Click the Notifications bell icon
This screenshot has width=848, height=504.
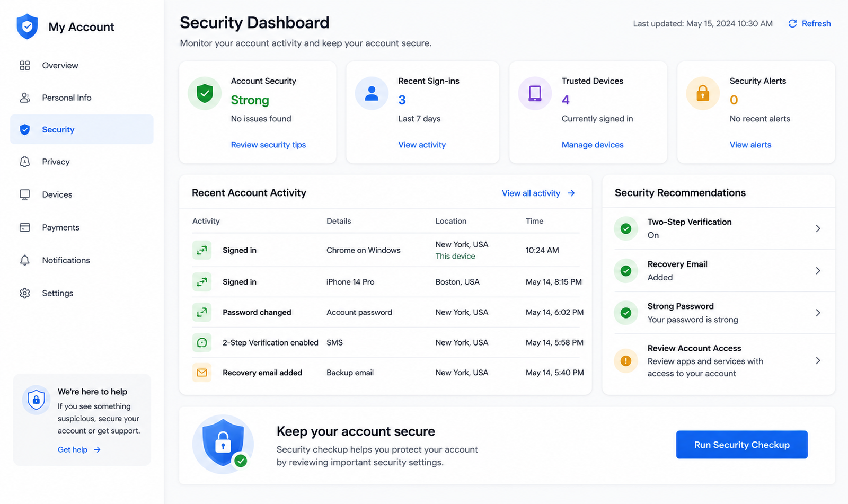pyautogui.click(x=25, y=260)
